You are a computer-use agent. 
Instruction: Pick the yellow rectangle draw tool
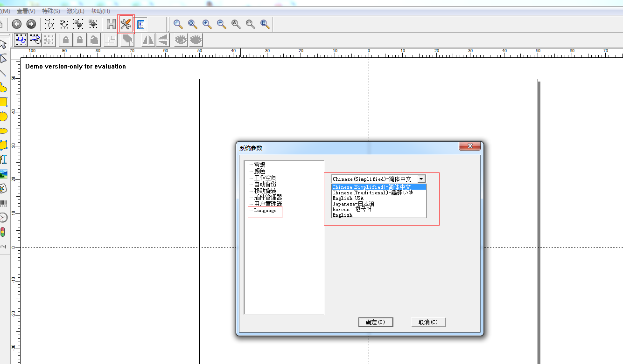point(3,102)
